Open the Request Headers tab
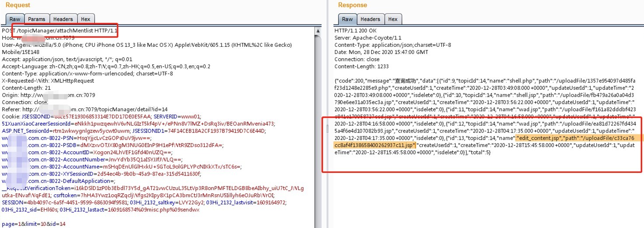Screen dimensions: 644x228 pyautogui.click(x=63, y=19)
